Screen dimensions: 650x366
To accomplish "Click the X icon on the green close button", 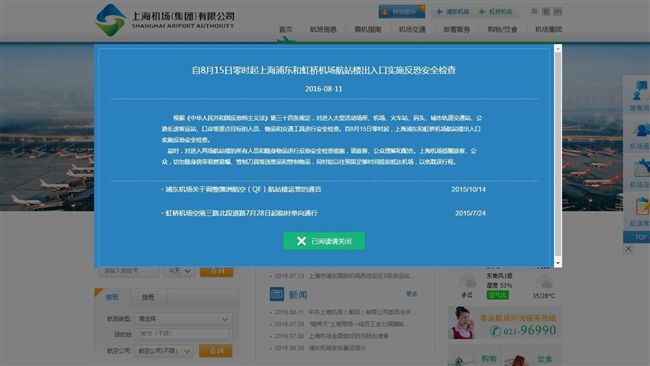I will click(x=301, y=241).
